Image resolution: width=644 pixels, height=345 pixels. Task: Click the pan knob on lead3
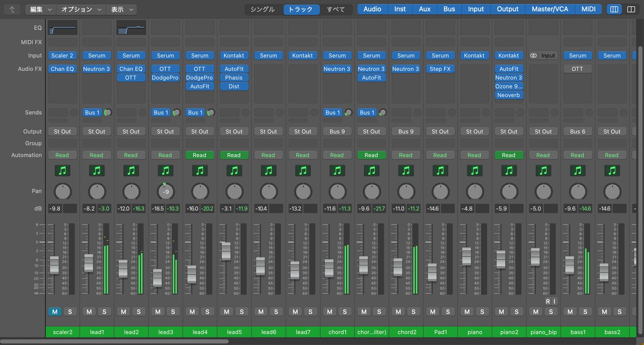[165, 191]
